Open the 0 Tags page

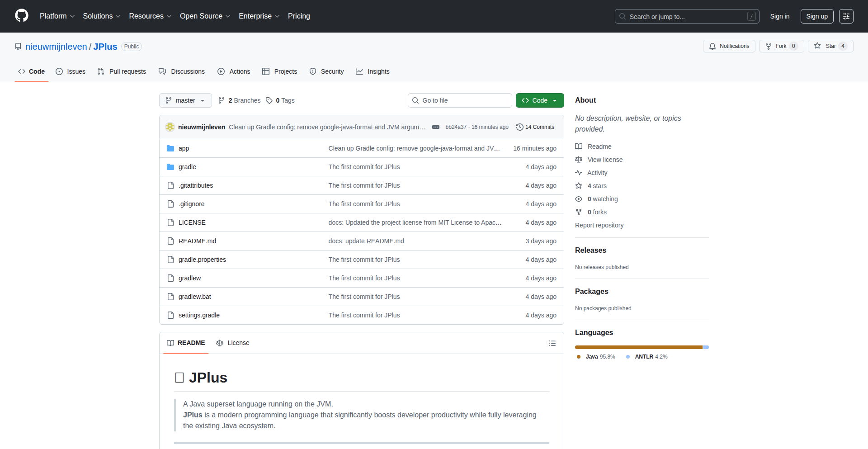(x=280, y=100)
